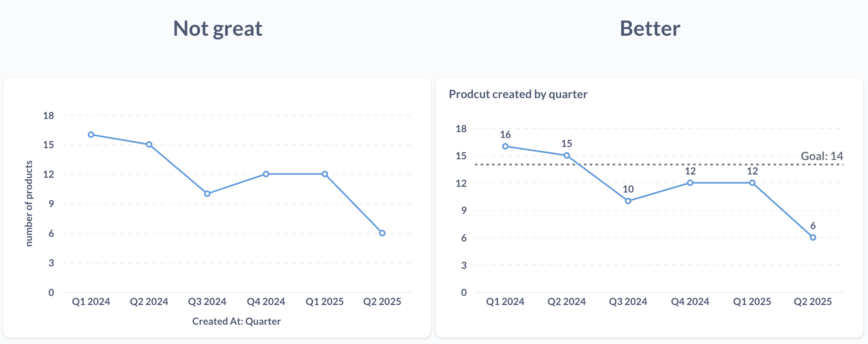Screen dimensions: 868x344
Task: Select the point labeled 10 in right chart
Action: [x=628, y=201]
